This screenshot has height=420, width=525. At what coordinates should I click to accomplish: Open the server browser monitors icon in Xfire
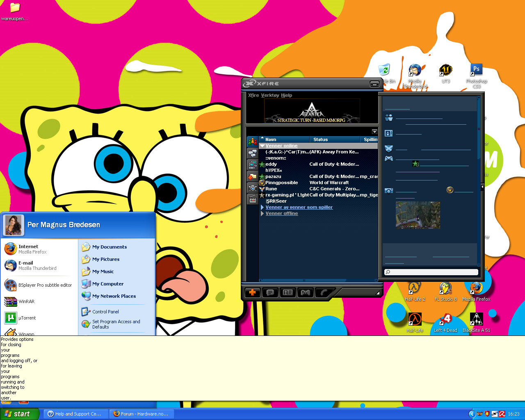tap(253, 165)
